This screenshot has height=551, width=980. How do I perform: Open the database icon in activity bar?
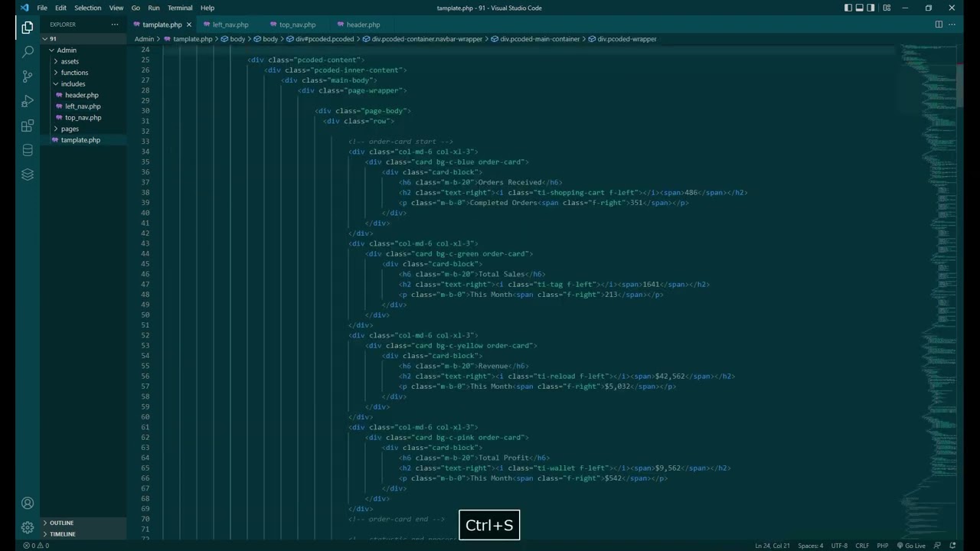click(28, 150)
